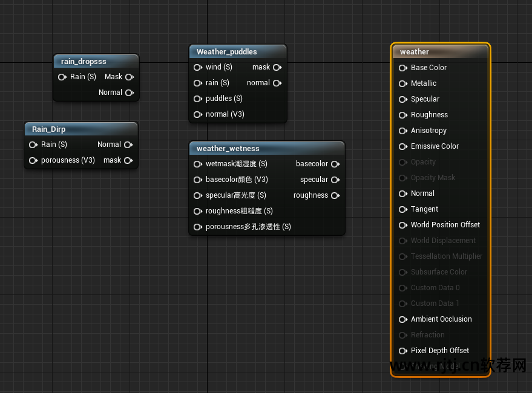The image size is (532, 393).
Task: Click the Anisotropy pin on weather node
Action: click(402, 131)
